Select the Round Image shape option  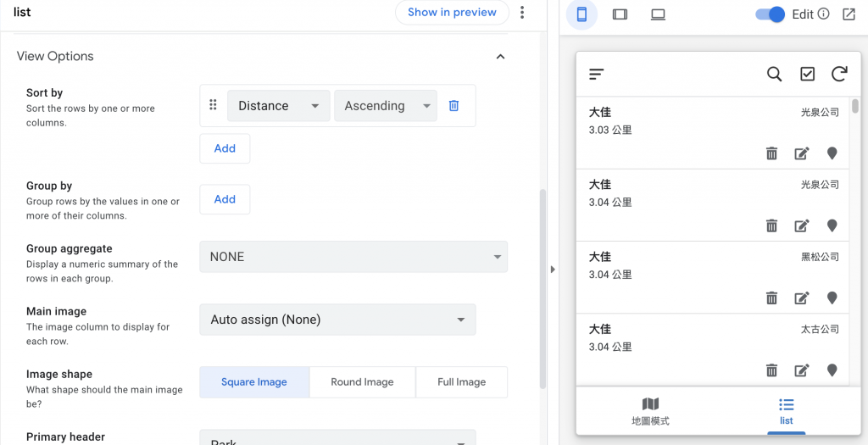pos(362,382)
